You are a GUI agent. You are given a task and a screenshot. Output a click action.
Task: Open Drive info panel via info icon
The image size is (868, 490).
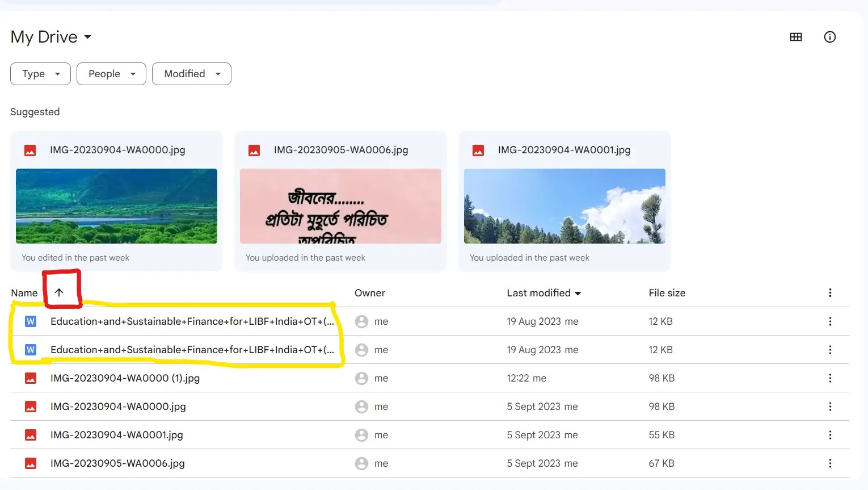[x=830, y=37]
